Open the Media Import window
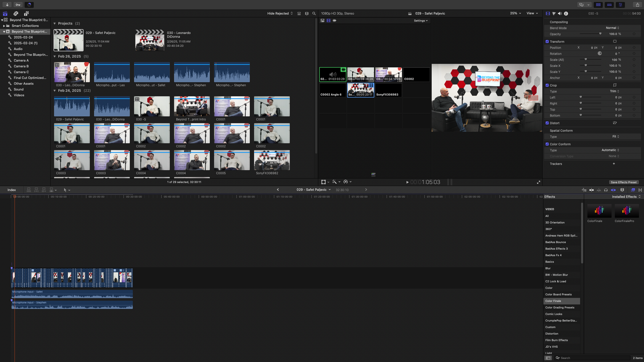This screenshot has height=362, width=644. [x=6, y=5]
